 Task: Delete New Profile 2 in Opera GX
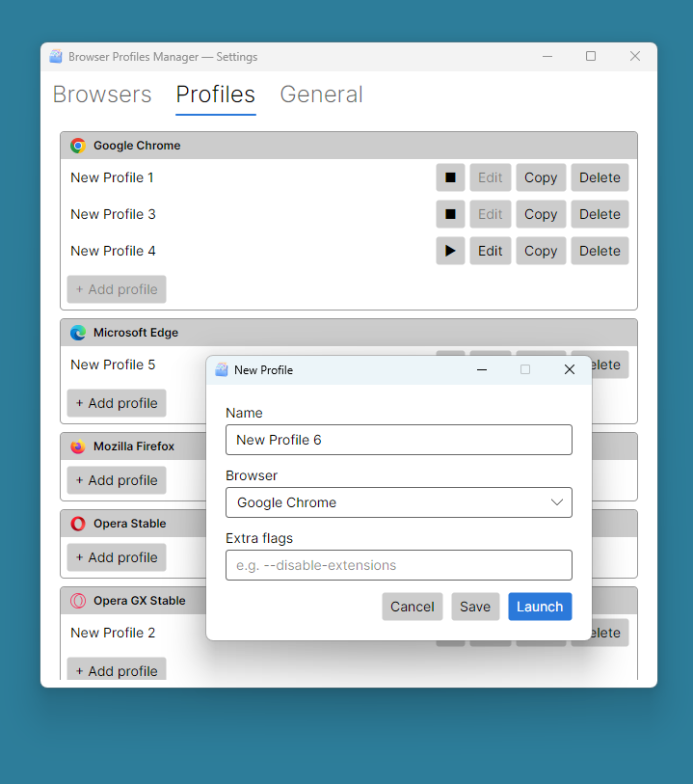610,633
